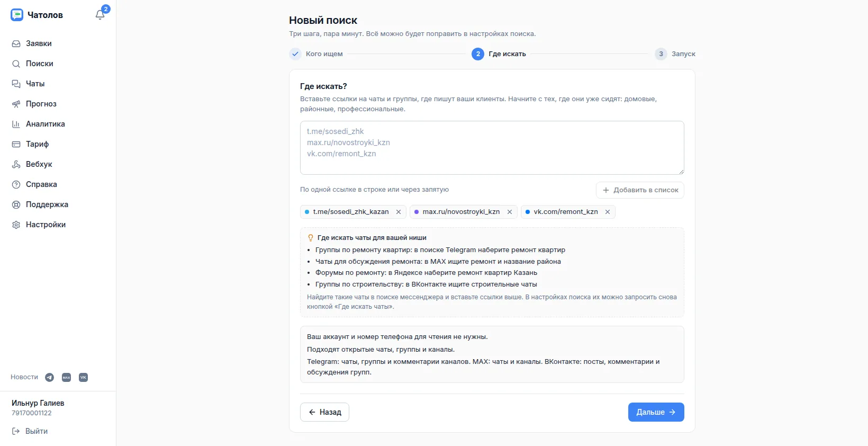The height and width of the screenshot is (446, 868).
Task: Open Аналитика page
Action: pyautogui.click(x=58, y=124)
